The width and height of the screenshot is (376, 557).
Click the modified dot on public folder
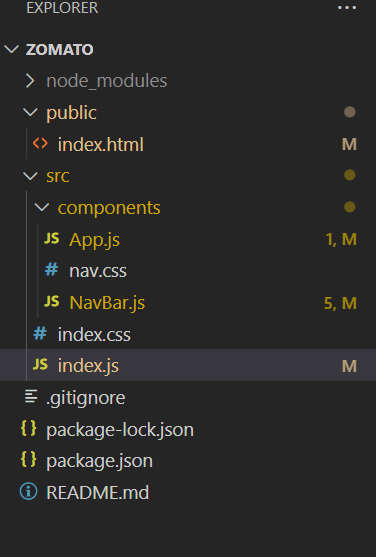coord(350,112)
